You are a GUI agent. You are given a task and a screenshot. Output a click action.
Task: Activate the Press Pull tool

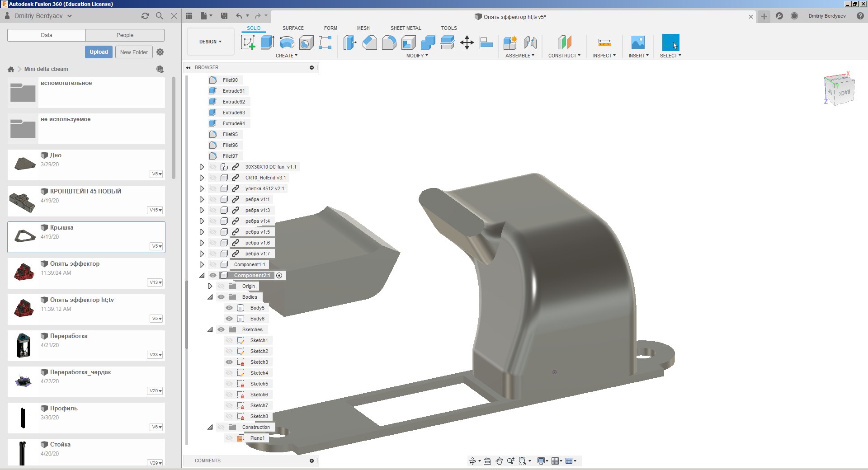click(350, 42)
